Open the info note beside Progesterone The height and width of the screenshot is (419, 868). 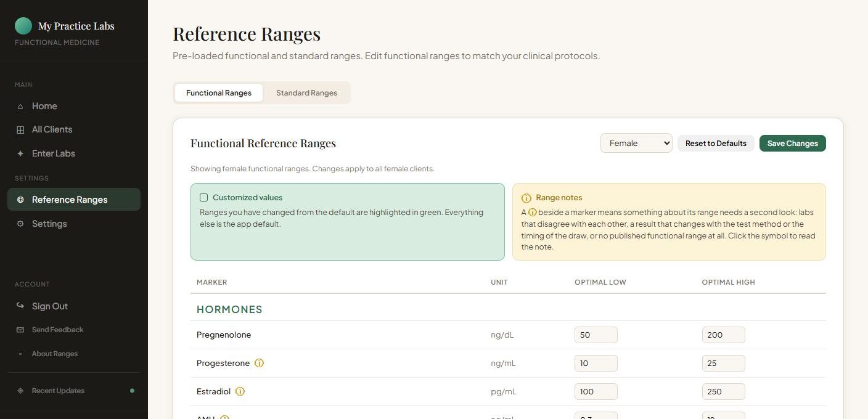tap(259, 363)
